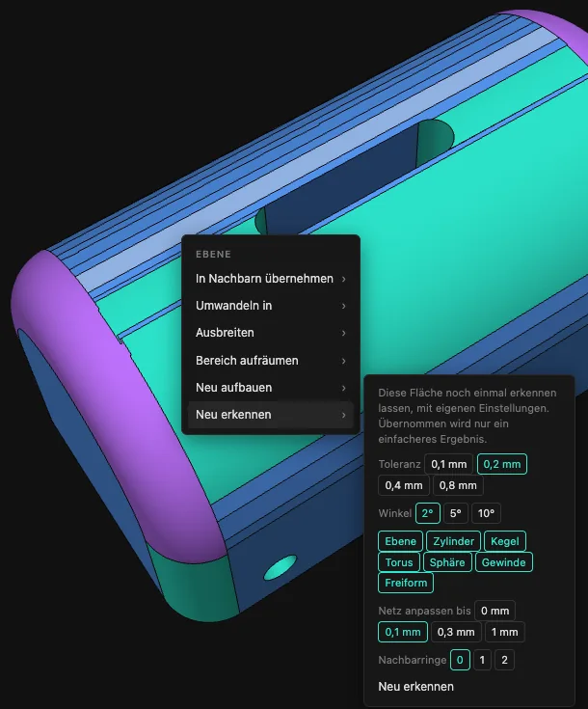The image size is (588, 709).
Task: Choose 0,4 mm tolerance option
Action: coord(404,485)
